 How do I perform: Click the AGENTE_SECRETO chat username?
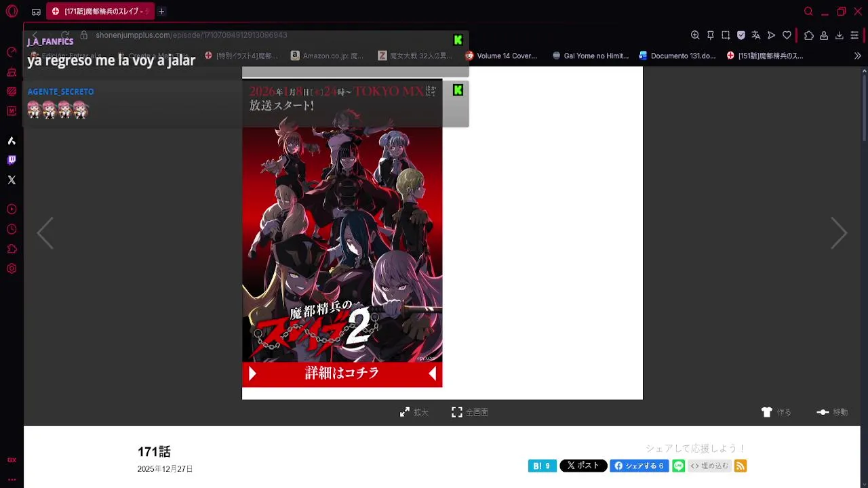(60, 91)
